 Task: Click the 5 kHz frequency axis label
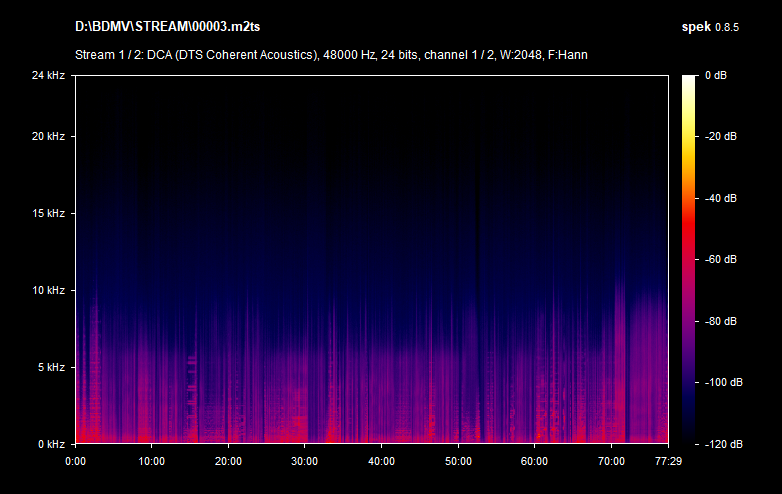pyautogui.click(x=50, y=367)
